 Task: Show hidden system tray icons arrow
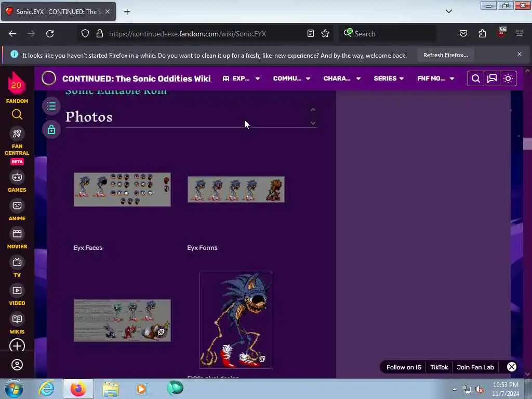point(454,389)
